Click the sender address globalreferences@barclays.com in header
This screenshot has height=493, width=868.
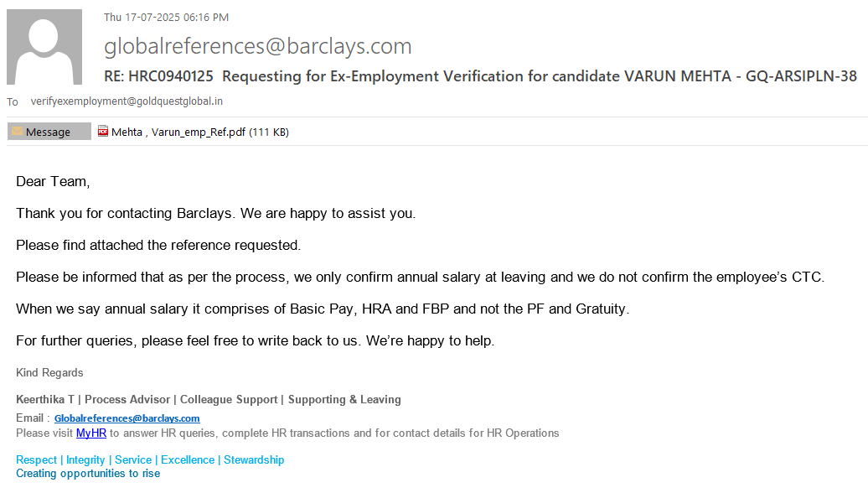(x=257, y=46)
